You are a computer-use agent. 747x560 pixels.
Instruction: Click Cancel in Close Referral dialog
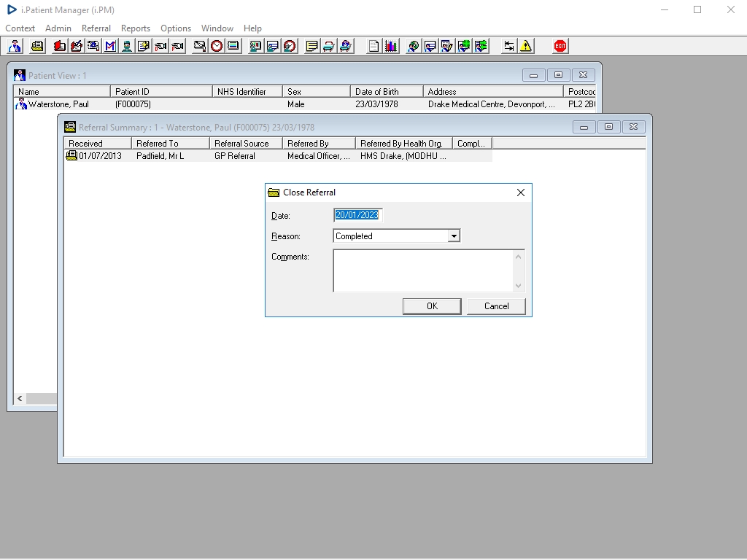coord(496,306)
